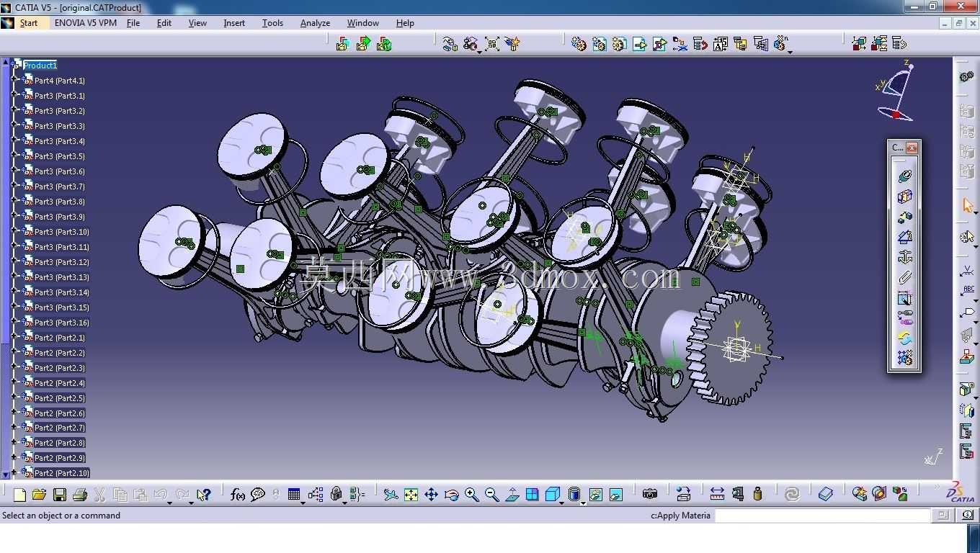Toggle the Hide/Show icon in bottom toolbar
980x553 pixels.
pos(595,495)
